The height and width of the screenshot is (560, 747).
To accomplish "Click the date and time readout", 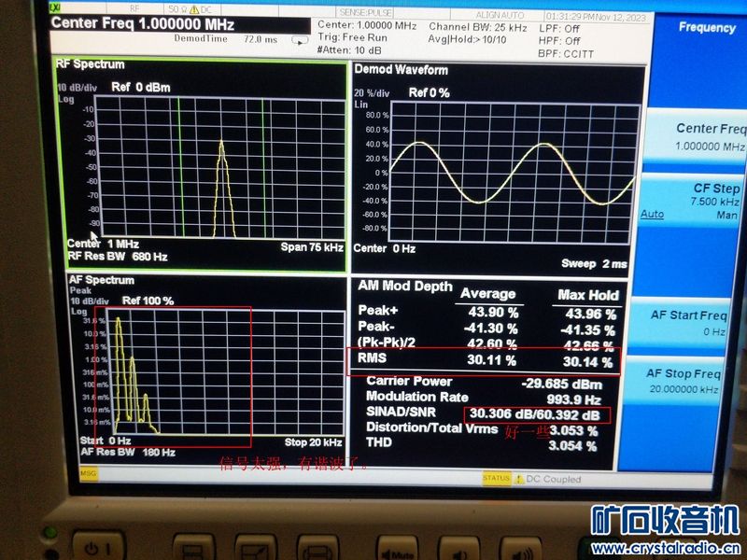I will (596, 18).
